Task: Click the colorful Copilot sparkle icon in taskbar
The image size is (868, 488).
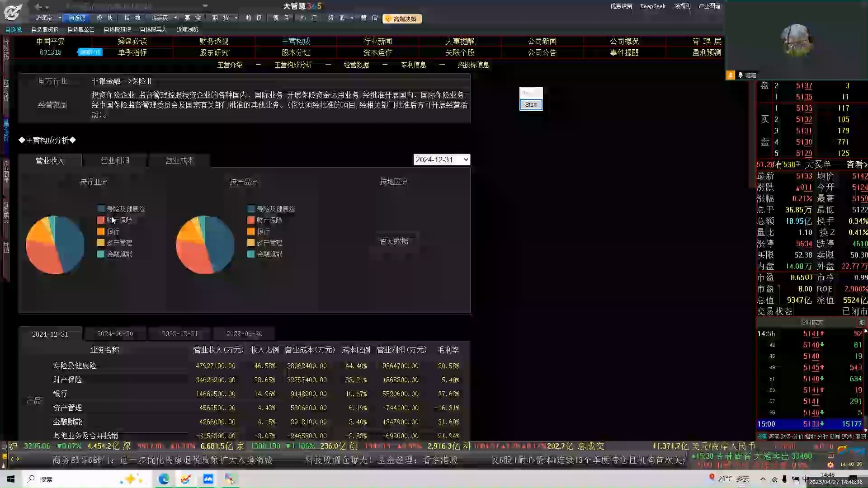Action: pos(131,479)
